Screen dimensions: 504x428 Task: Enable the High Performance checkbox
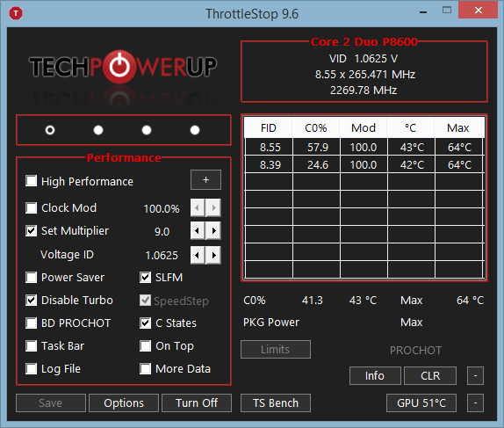[32, 181]
